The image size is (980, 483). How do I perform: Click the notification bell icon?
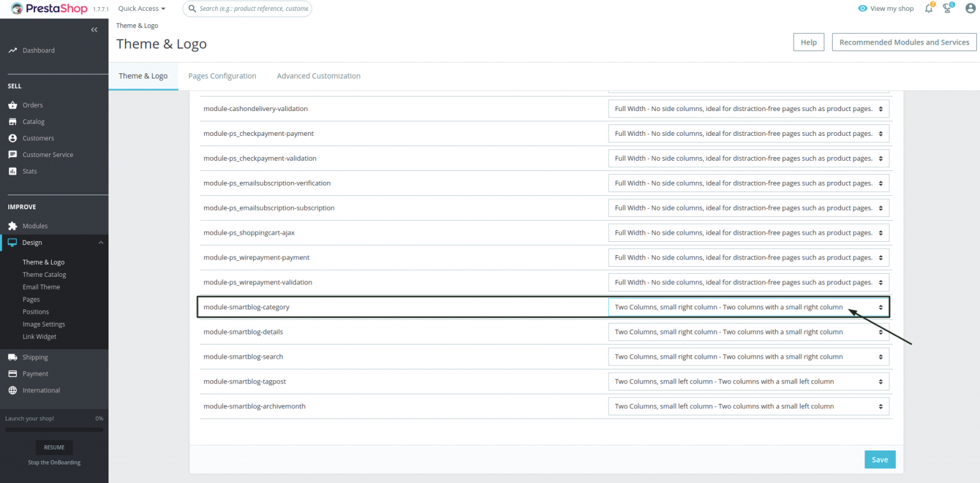pyautogui.click(x=928, y=8)
